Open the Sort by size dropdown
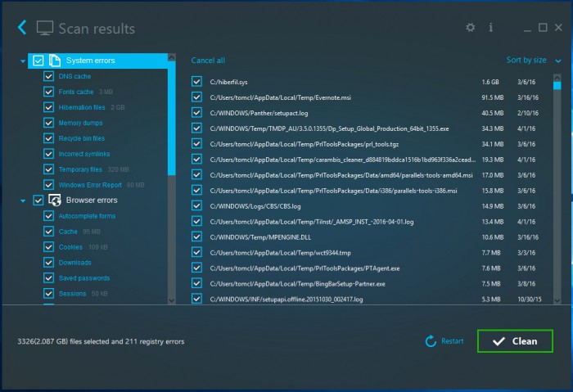This screenshot has height=392, width=573. 533,60
